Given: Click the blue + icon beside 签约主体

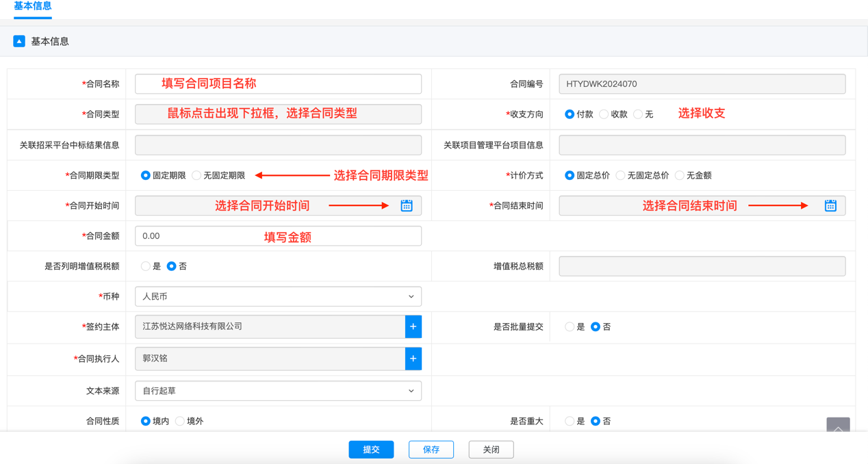Looking at the screenshot, I should 413,326.
